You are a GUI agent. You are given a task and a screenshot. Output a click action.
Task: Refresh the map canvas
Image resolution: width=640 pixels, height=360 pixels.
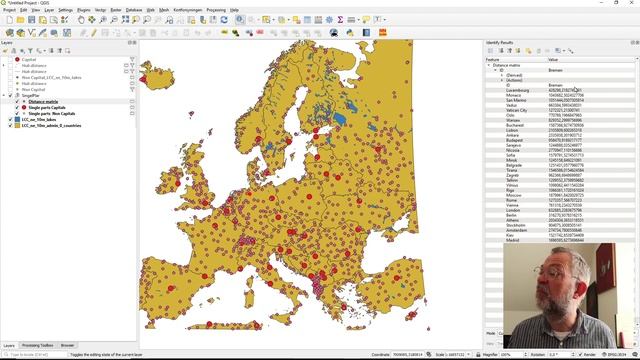tap(224, 20)
